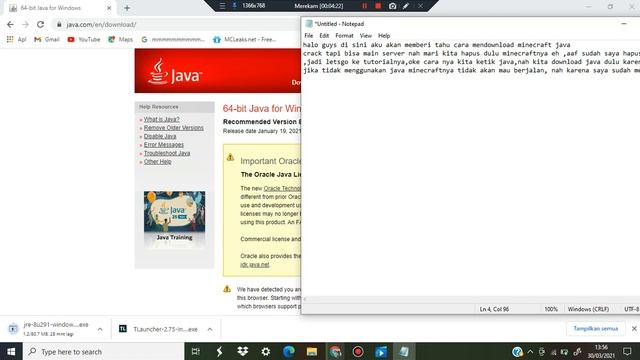The width and height of the screenshot is (640, 360).
Task: Open the Gmail bookmark
Action: tap(47, 39)
